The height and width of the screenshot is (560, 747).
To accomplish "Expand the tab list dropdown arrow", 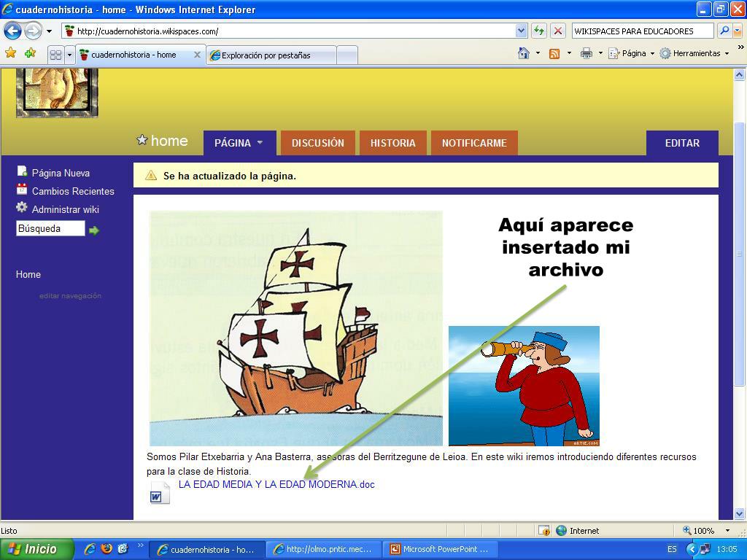I will pyautogui.click(x=69, y=55).
